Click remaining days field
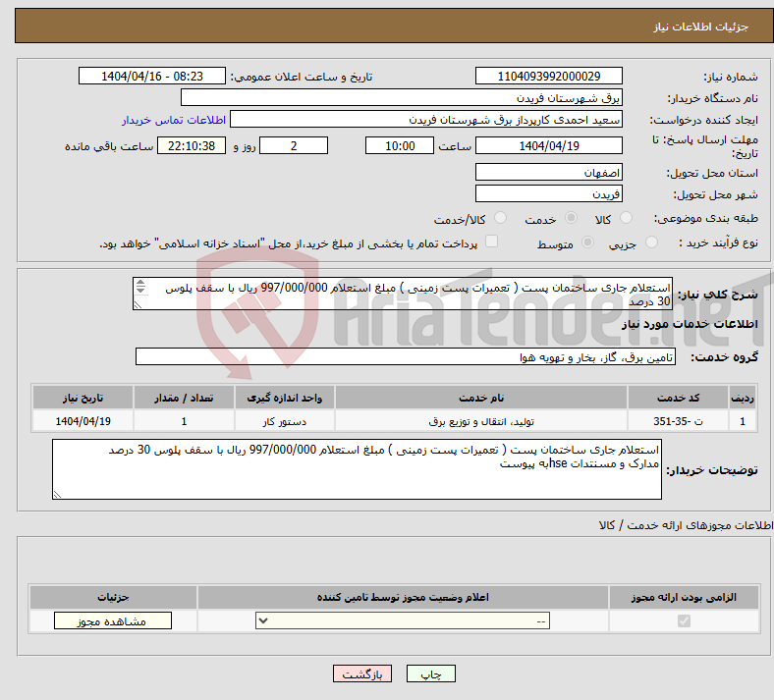 tap(294, 145)
